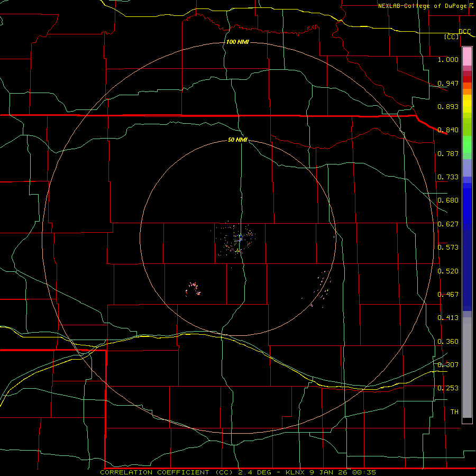Screen dimensions: 476x476
Task: Click the NEXLAB-College of DuPage label
Action: coord(425,6)
